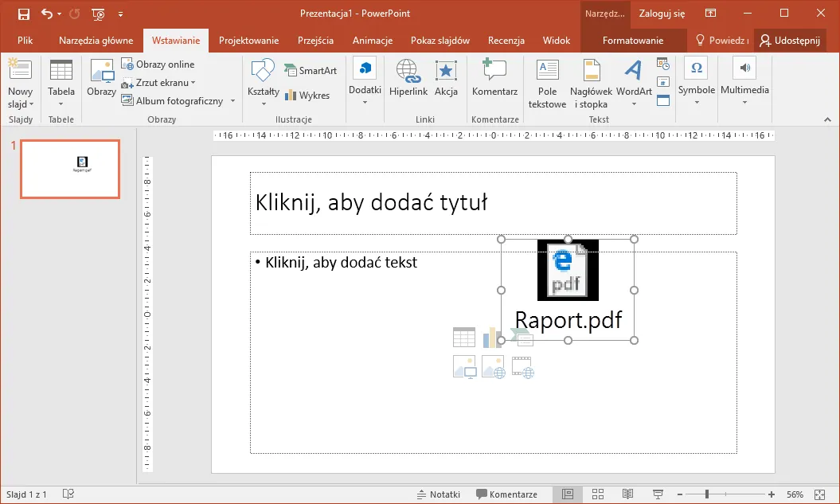This screenshot has height=504, width=840.
Task: Insert a Komentarz
Action: point(494,78)
